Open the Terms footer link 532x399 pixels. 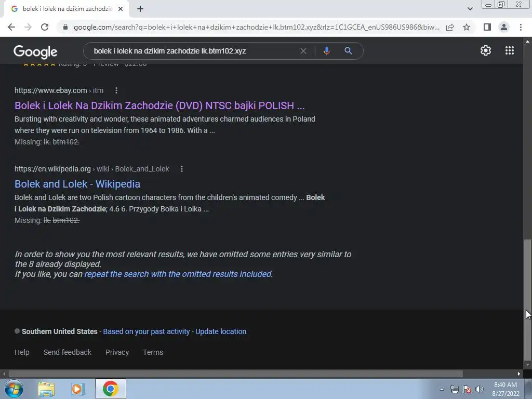[x=153, y=352]
